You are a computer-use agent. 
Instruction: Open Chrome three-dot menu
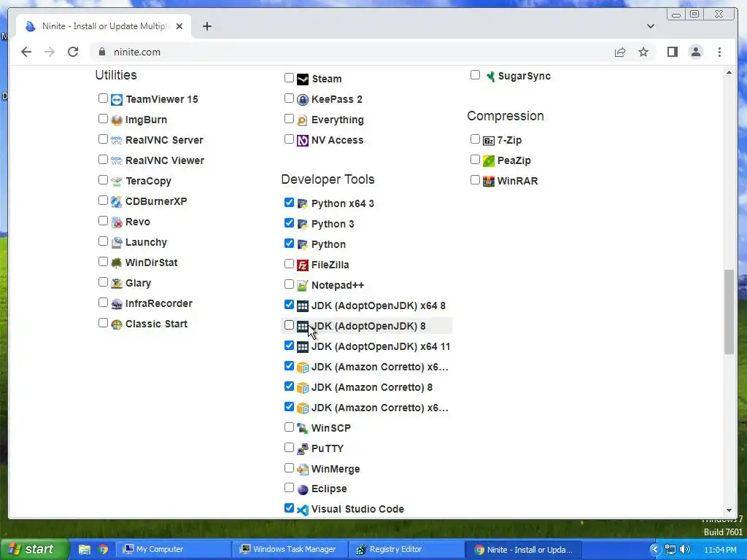tap(719, 52)
